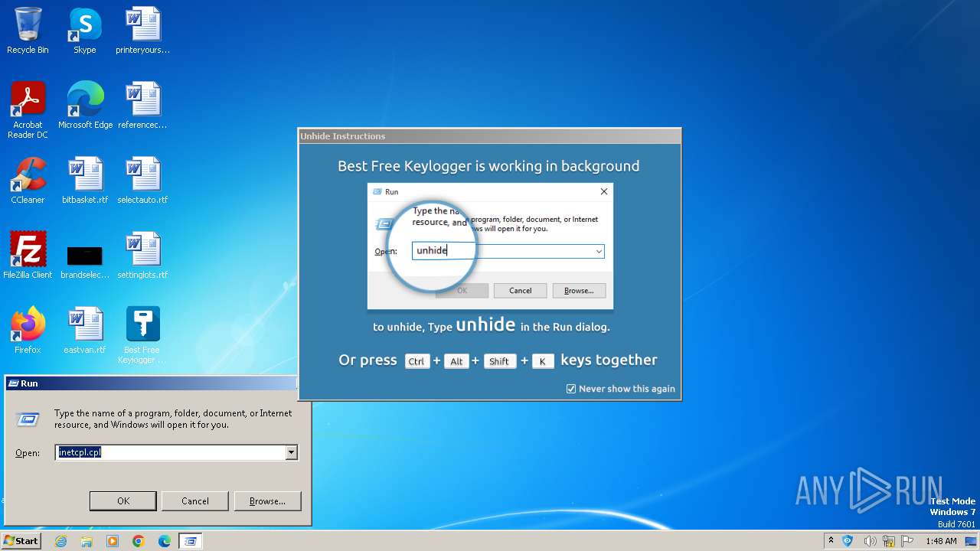Show hidden tray icons arrow
The height and width of the screenshot is (551, 980).
[831, 541]
